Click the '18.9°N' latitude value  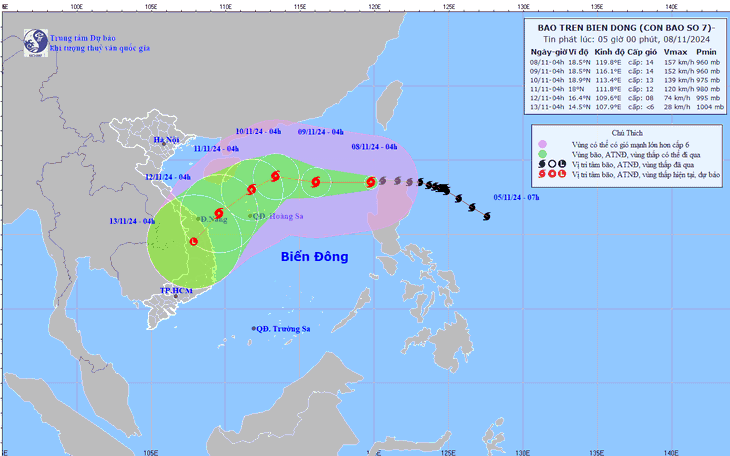[x=579, y=80]
